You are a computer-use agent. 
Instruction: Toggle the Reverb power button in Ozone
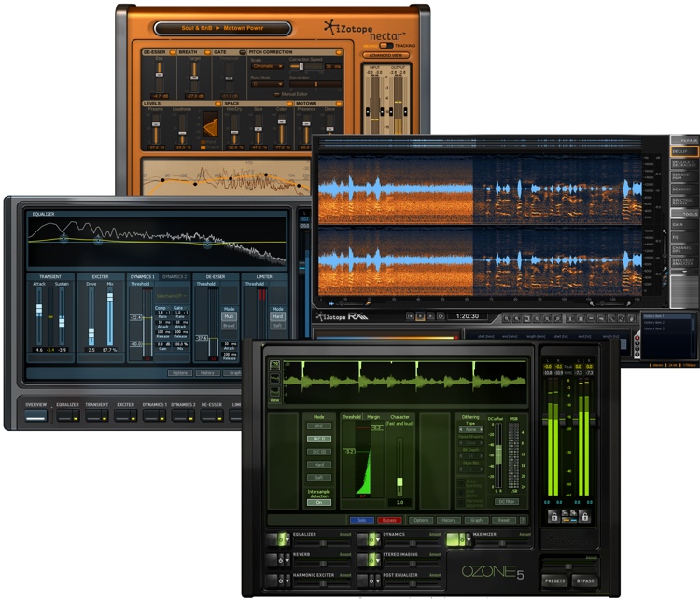(x=280, y=560)
